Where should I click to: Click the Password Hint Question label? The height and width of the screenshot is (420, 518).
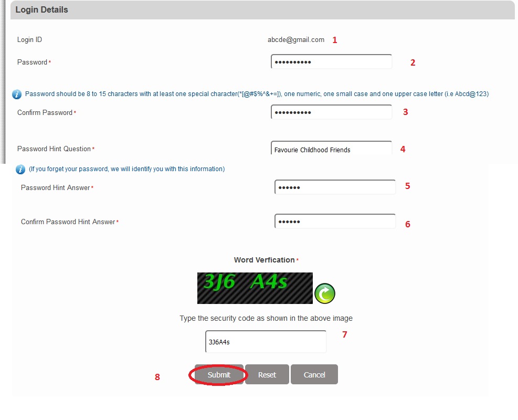(x=54, y=149)
